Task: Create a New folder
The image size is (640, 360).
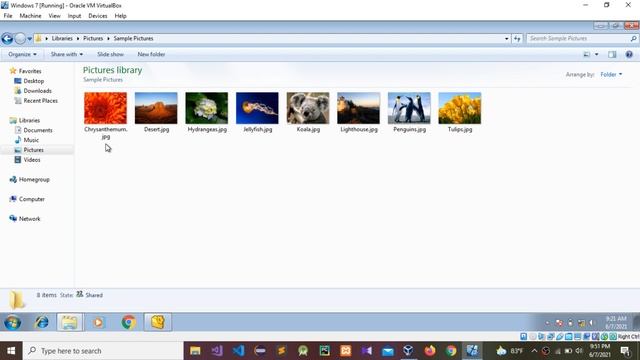Action: [151, 54]
